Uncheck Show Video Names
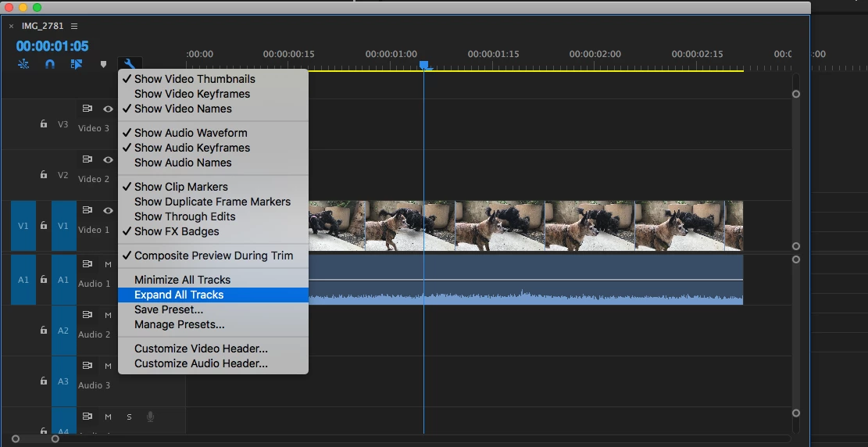The image size is (868, 447). coord(213,109)
